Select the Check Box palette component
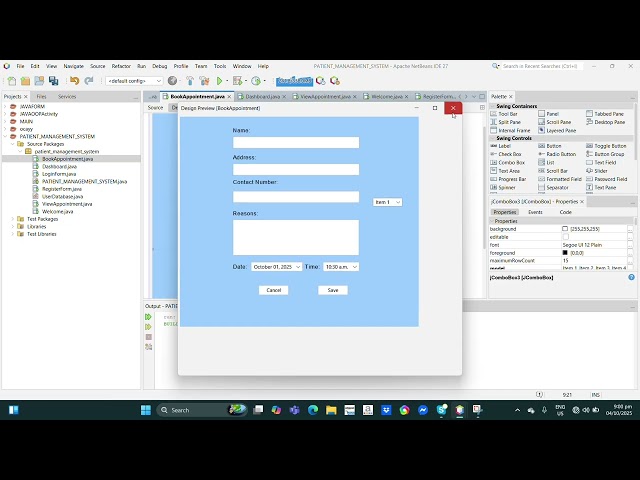 [x=506, y=154]
